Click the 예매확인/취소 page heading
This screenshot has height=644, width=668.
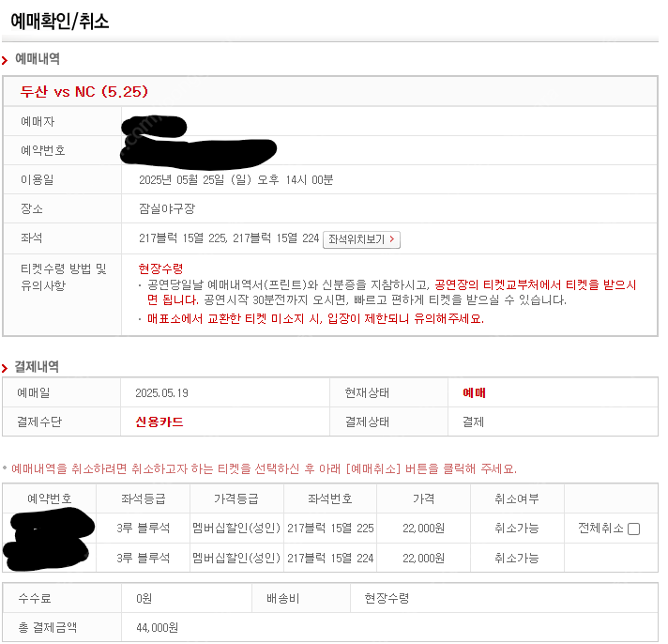click(60, 21)
